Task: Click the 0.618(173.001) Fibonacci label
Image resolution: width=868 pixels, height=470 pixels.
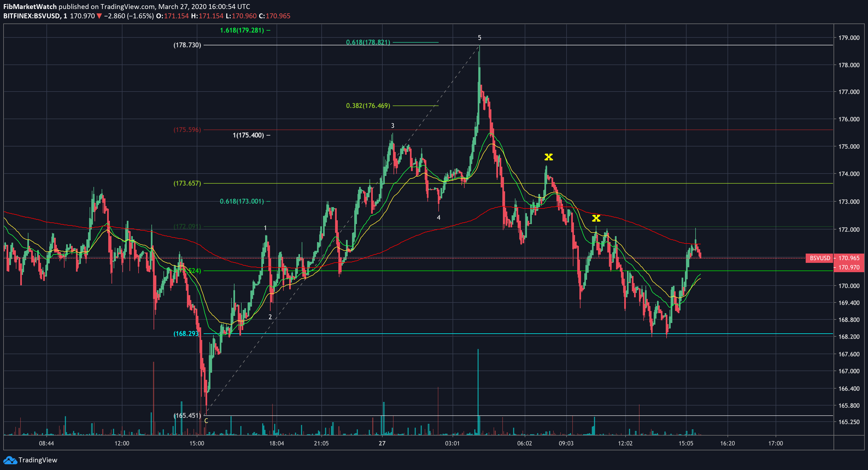Action: pyautogui.click(x=242, y=201)
